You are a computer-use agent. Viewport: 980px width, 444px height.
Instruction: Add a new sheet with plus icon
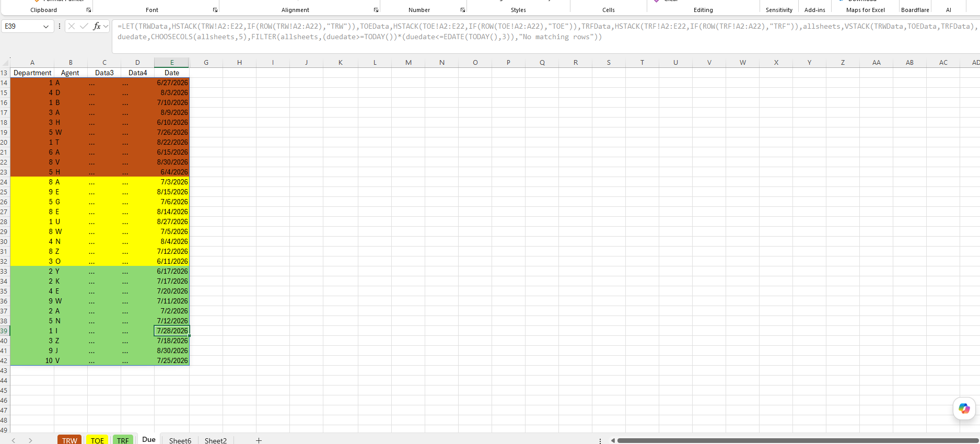coord(259,440)
